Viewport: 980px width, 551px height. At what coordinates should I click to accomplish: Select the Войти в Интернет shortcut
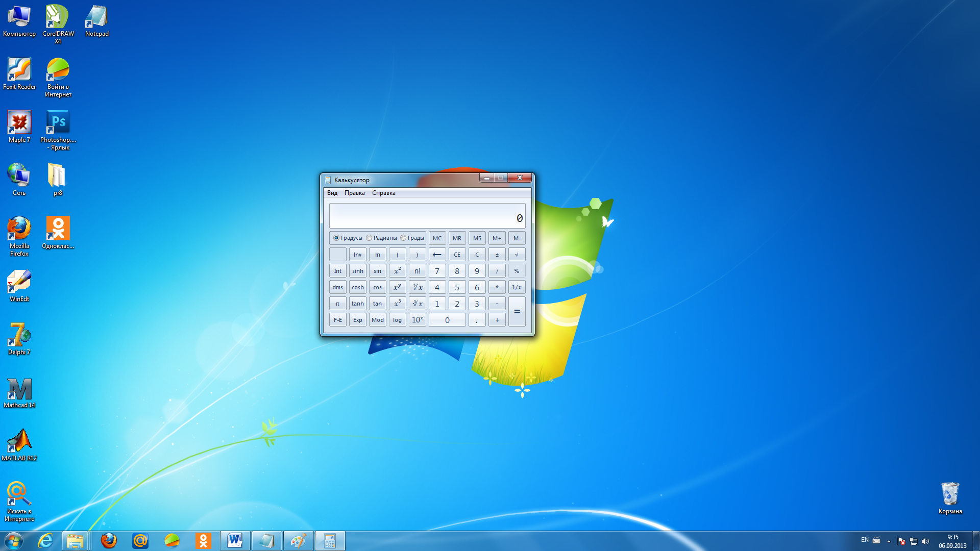(x=58, y=78)
